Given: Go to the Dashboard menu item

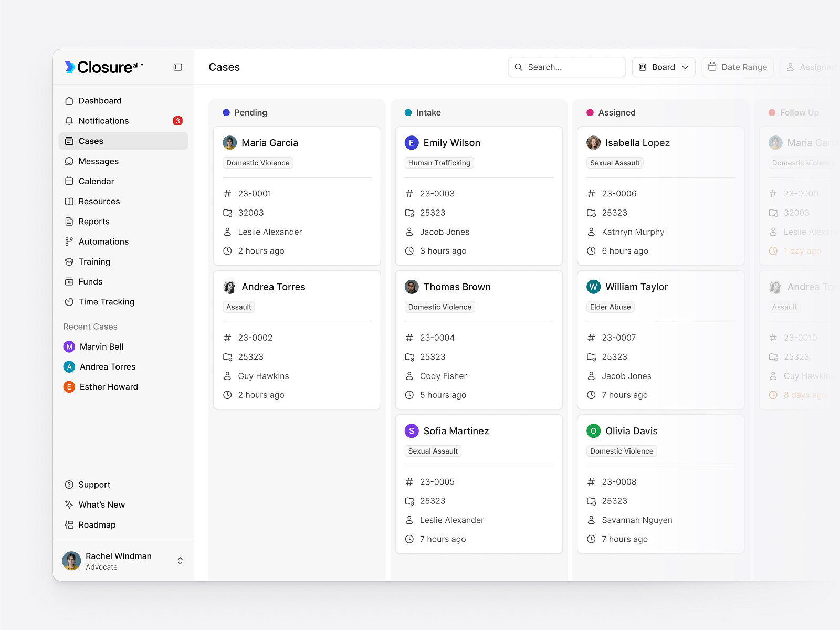Looking at the screenshot, I should coord(100,100).
